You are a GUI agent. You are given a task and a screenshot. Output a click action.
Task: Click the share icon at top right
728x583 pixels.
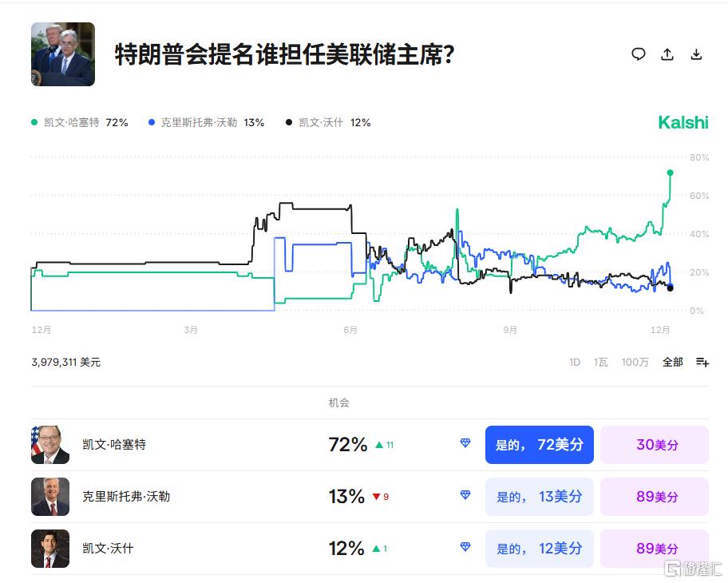[x=667, y=54]
